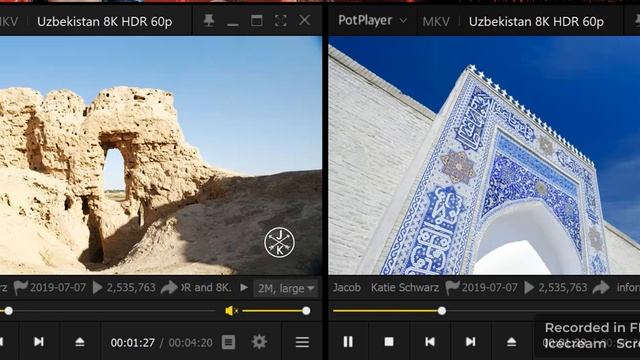Image resolution: width=640 pixels, height=360 pixels.
Task: Click the share arrow icon in left player
Action: 169,288
